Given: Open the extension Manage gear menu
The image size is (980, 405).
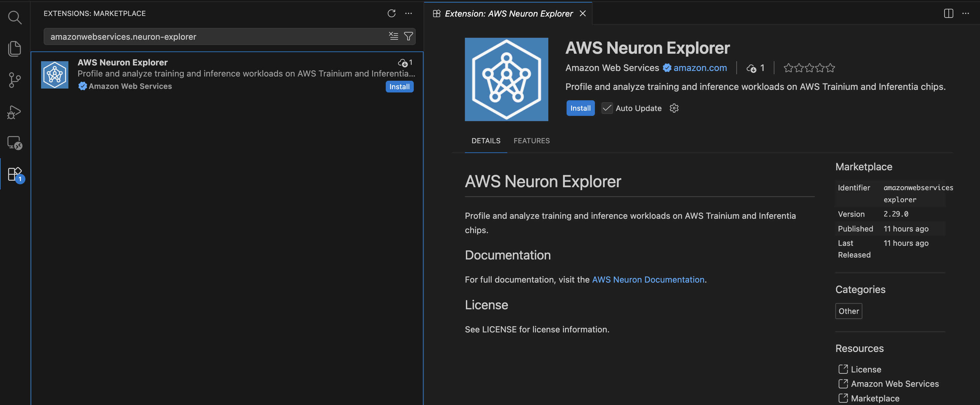Looking at the screenshot, I should pyautogui.click(x=674, y=108).
